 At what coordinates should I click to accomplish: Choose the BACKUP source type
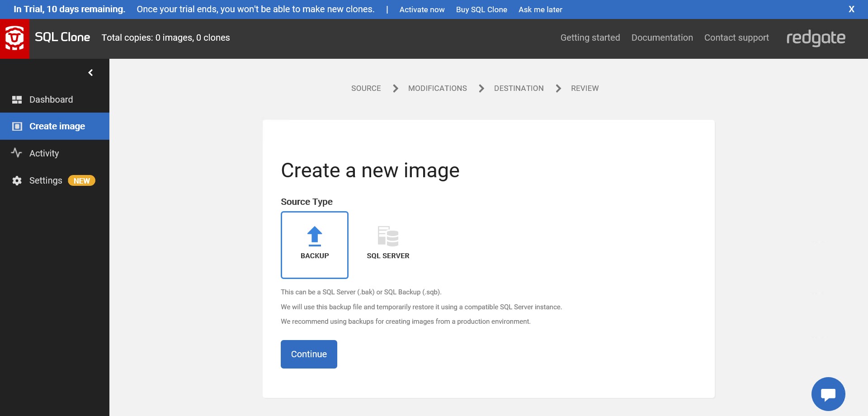315,245
